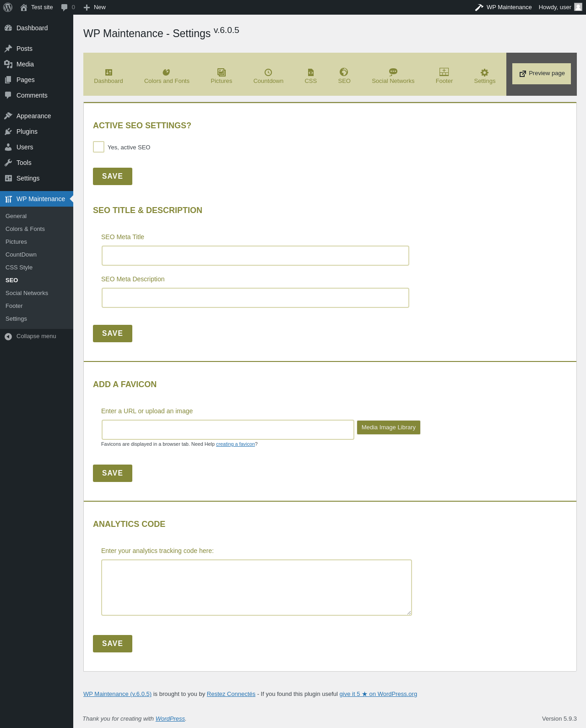
Task: Click 'give it 5 ★ on WordPress.org' link
Action: click(x=378, y=694)
